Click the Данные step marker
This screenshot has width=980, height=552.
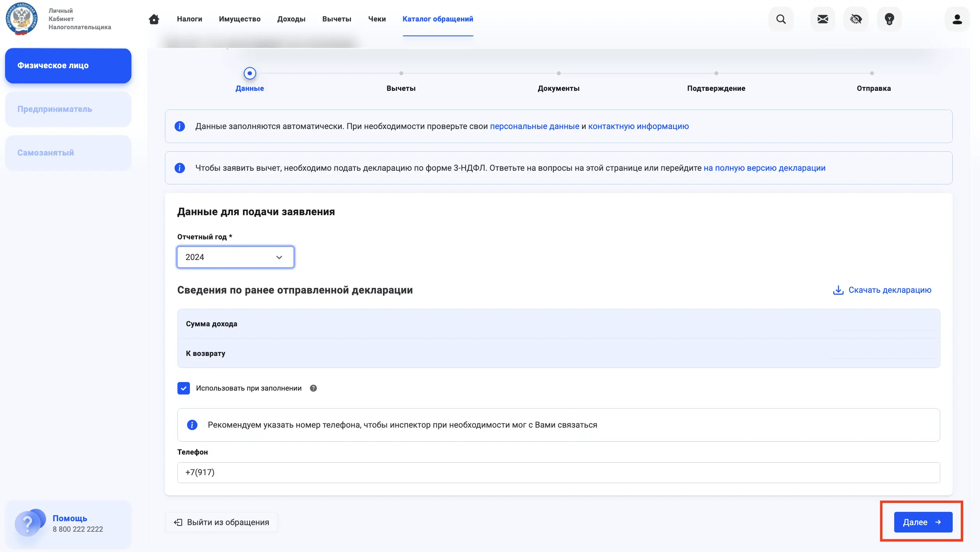point(250,73)
